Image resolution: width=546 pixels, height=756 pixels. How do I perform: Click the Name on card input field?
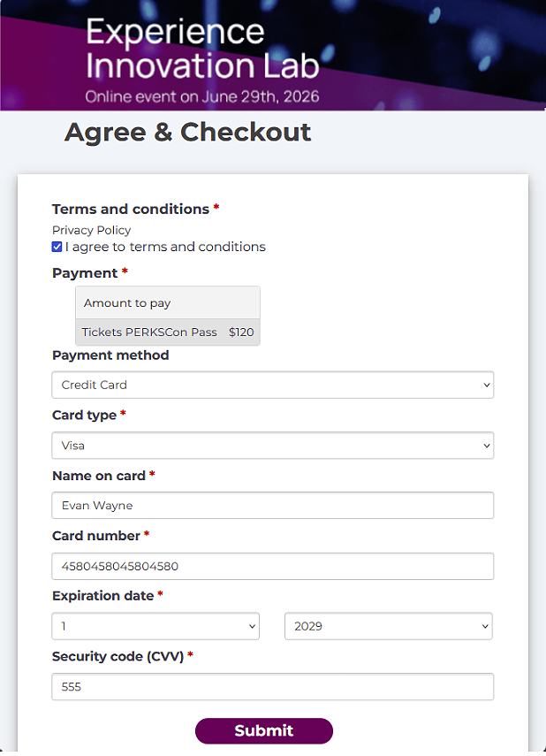pos(272,506)
